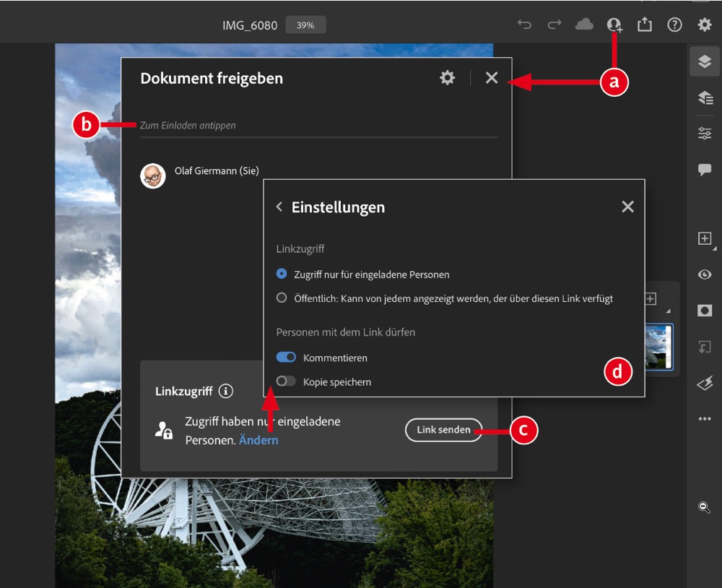Go back using Einstellungen chevron
Viewport: 722px width, 588px height.
click(279, 207)
